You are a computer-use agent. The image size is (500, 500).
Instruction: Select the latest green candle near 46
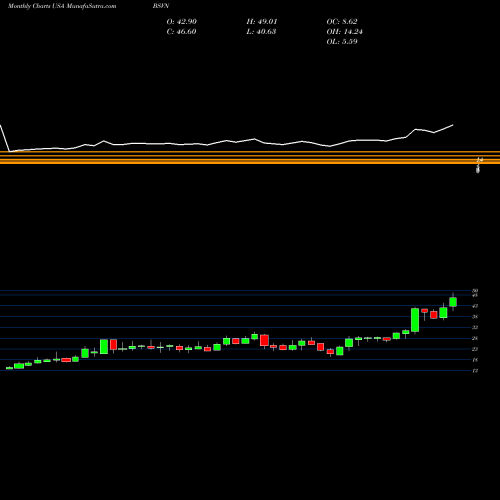[x=453, y=302]
